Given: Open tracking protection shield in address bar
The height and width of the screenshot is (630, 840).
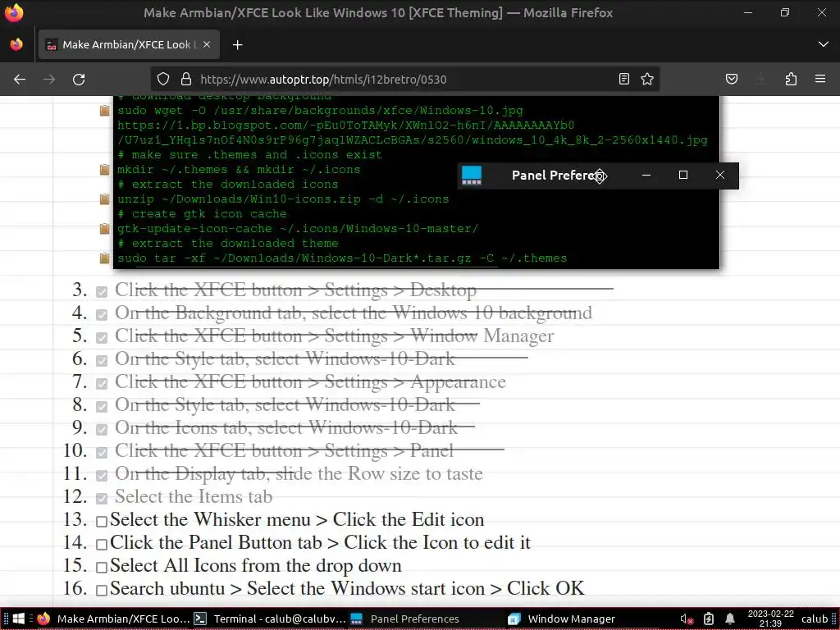Looking at the screenshot, I should pyautogui.click(x=163, y=80).
